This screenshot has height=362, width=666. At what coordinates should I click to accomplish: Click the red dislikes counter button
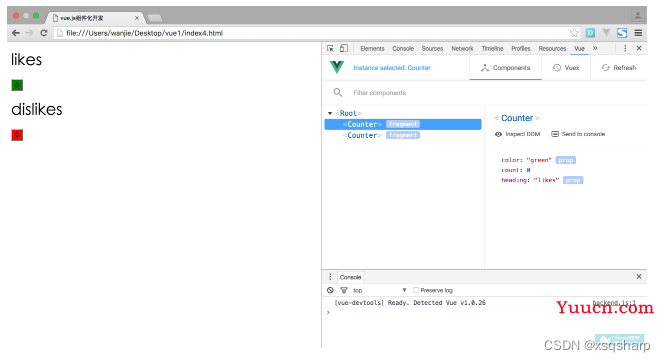17,135
